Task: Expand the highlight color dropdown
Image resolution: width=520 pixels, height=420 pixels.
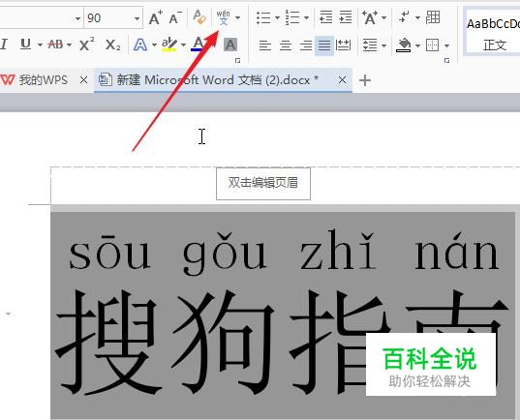Action: pos(183,45)
